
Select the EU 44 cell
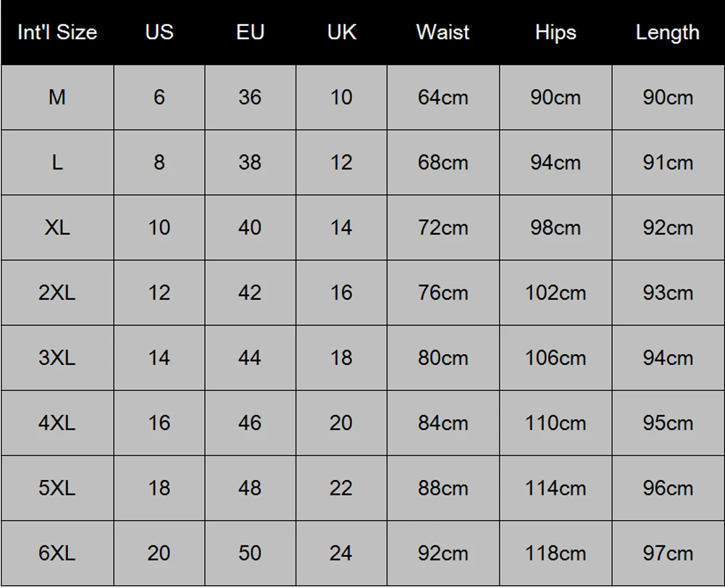(x=250, y=358)
